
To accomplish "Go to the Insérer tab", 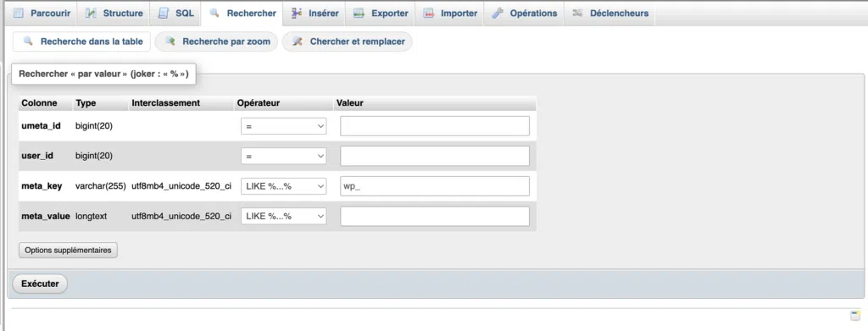I will pyautogui.click(x=314, y=14).
